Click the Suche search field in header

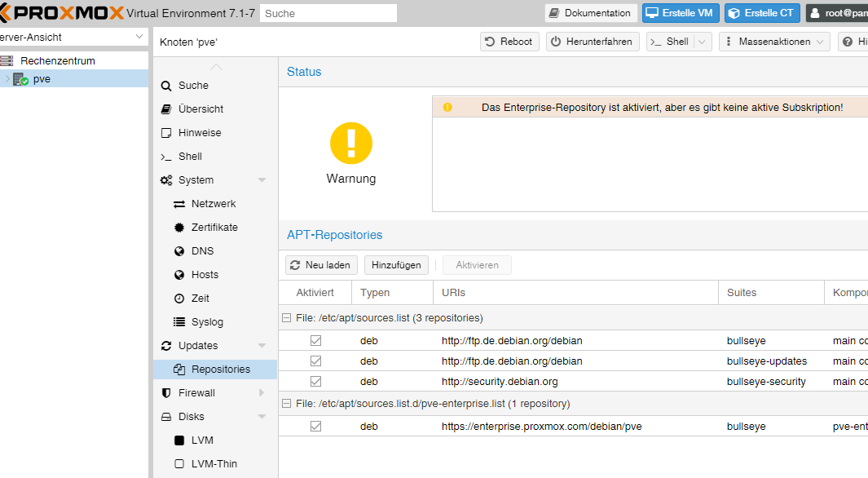pyautogui.click(x=328, y=13)
